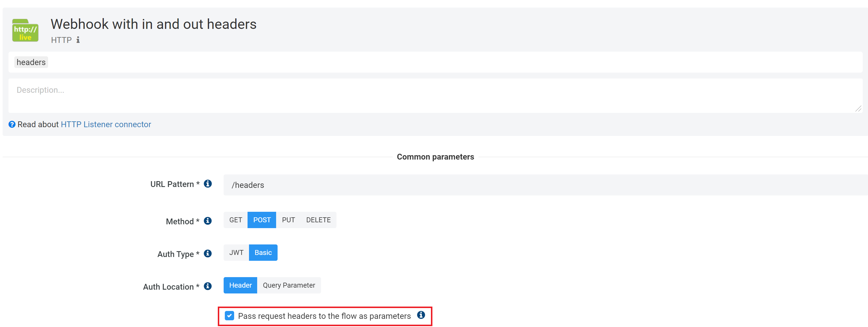Click the blue help question mark icon

tap(12, 124)
